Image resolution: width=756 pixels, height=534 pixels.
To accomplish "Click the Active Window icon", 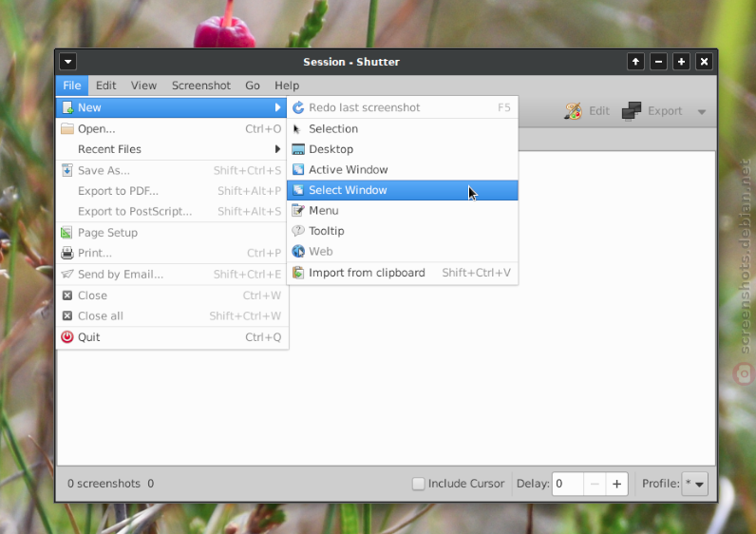I will [x=298, y=170].
